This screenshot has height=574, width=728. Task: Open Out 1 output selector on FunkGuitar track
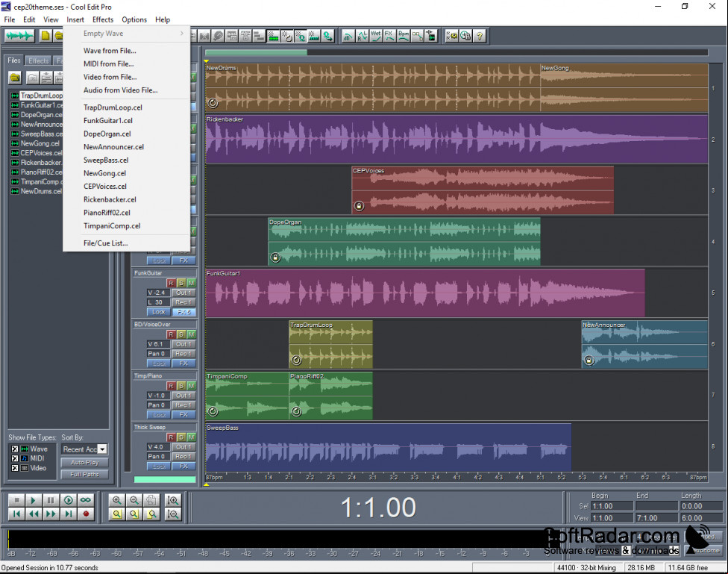click(x=183, y=293)
